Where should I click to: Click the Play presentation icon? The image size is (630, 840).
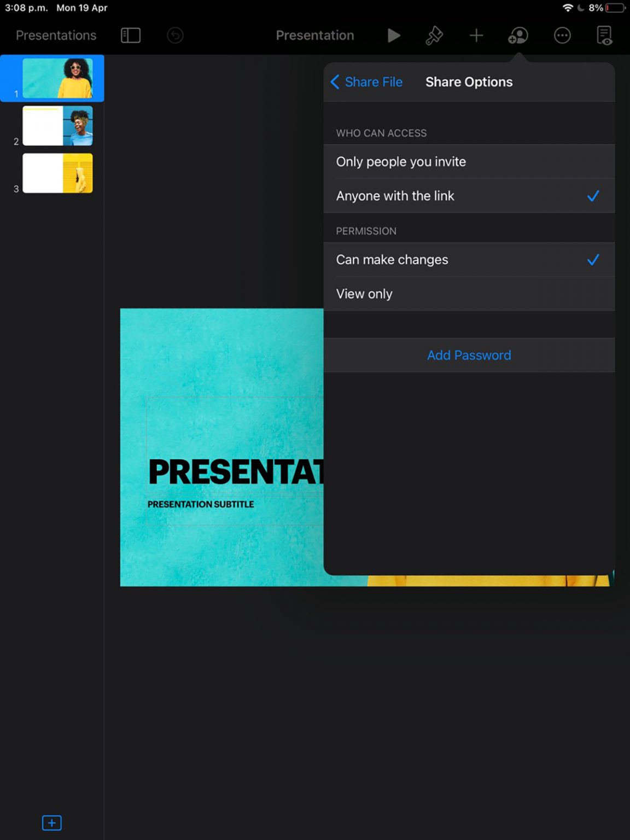click(393, 36)
